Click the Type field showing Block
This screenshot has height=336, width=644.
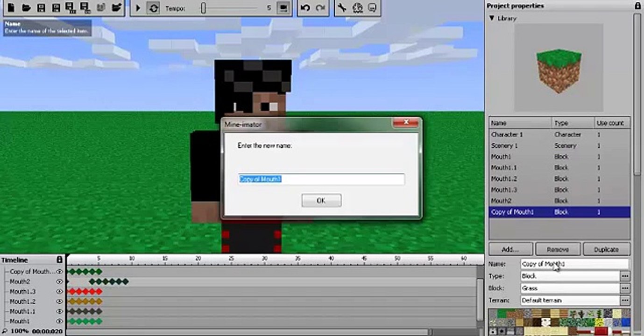570,276
